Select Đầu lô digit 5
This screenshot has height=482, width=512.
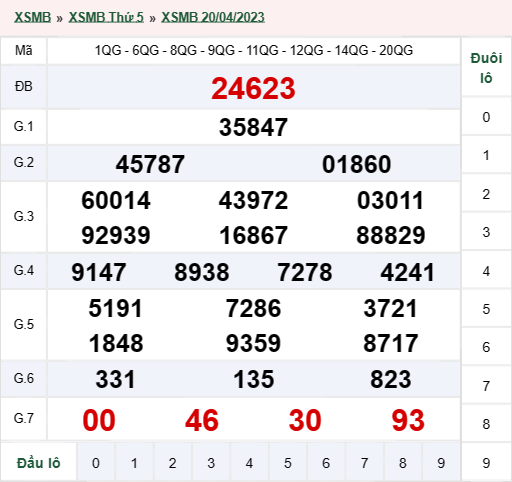(288, 463)
